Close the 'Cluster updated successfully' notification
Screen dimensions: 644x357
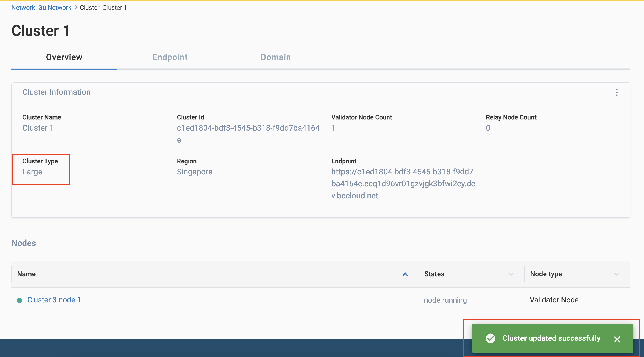click(x=617, y=339)
